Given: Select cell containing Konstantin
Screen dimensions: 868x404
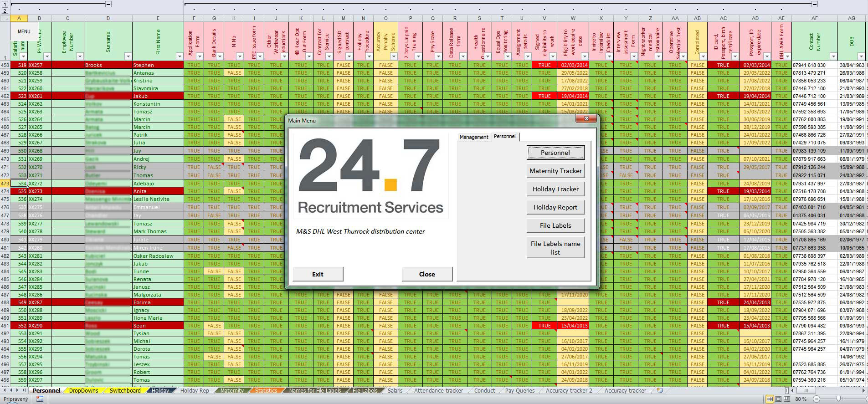Looking at the screenshot, I should pos(158,104).
